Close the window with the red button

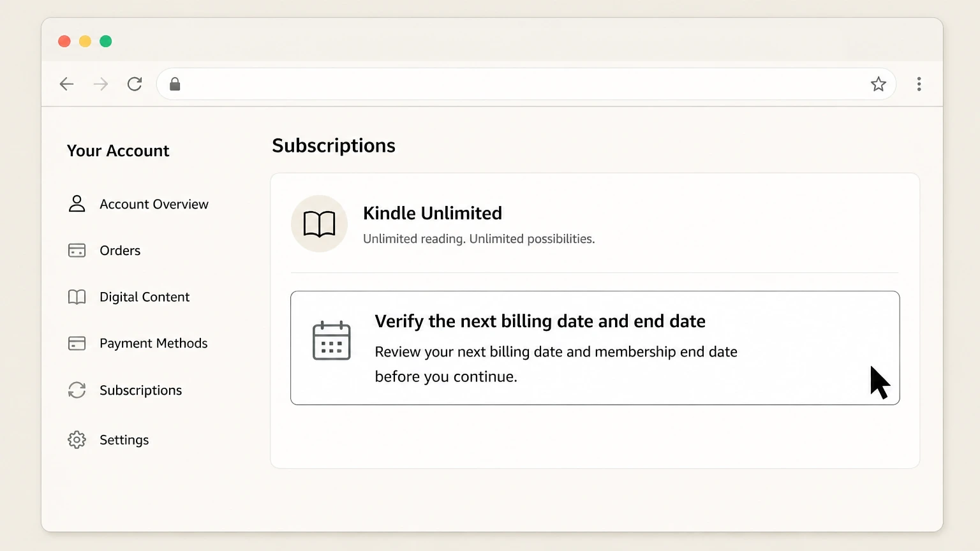point(64,41)
